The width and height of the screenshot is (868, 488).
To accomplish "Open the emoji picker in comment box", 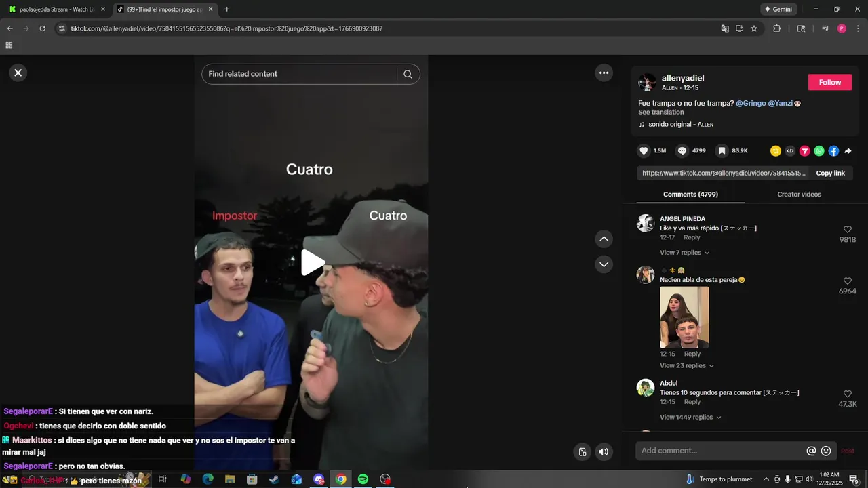I will [826, 451].
